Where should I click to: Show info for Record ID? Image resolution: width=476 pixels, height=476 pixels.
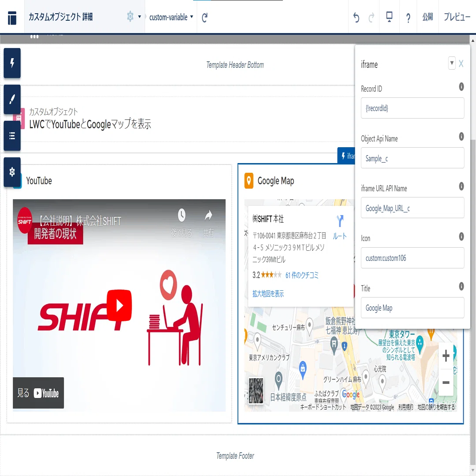click(461, 86)
